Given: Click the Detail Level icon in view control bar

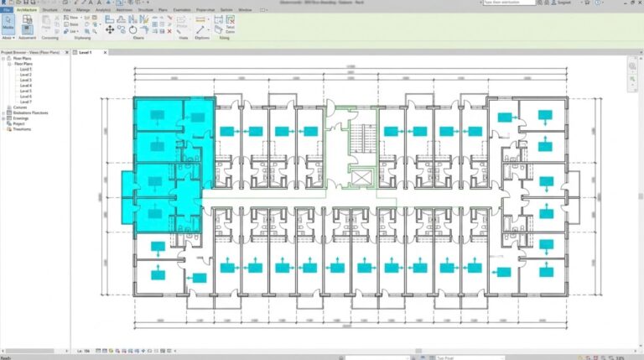Looking at the screenshot, I should click(x=98, y=351).
